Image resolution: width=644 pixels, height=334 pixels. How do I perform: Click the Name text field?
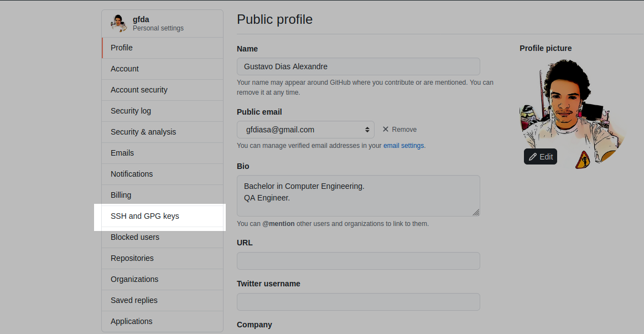[358, 66]
